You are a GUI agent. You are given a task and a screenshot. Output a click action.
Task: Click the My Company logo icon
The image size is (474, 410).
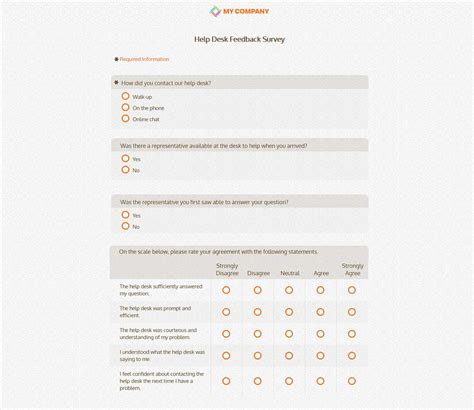215,11
